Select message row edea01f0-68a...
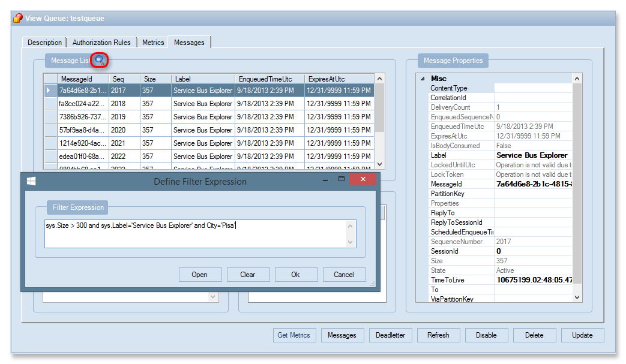The width and height of the screenshot is (626, 364). [209, 157]
